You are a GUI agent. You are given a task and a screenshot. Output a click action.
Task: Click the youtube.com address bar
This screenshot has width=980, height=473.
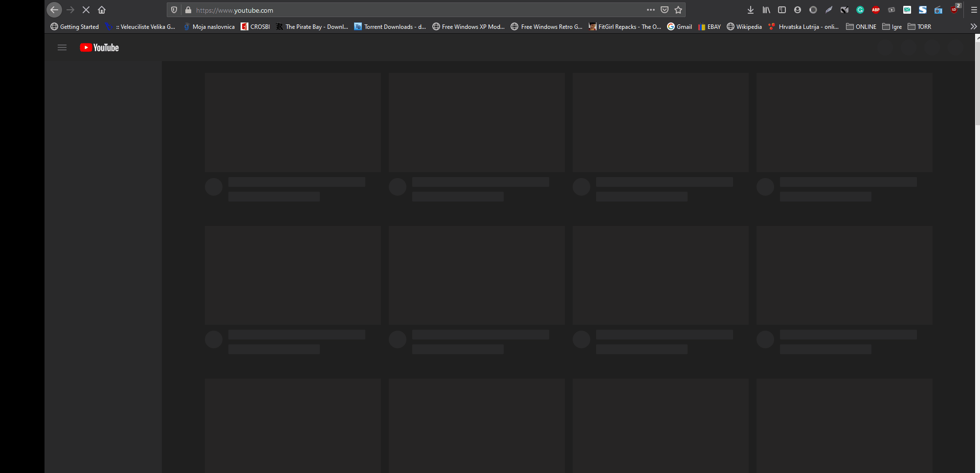tap(391, 10)
